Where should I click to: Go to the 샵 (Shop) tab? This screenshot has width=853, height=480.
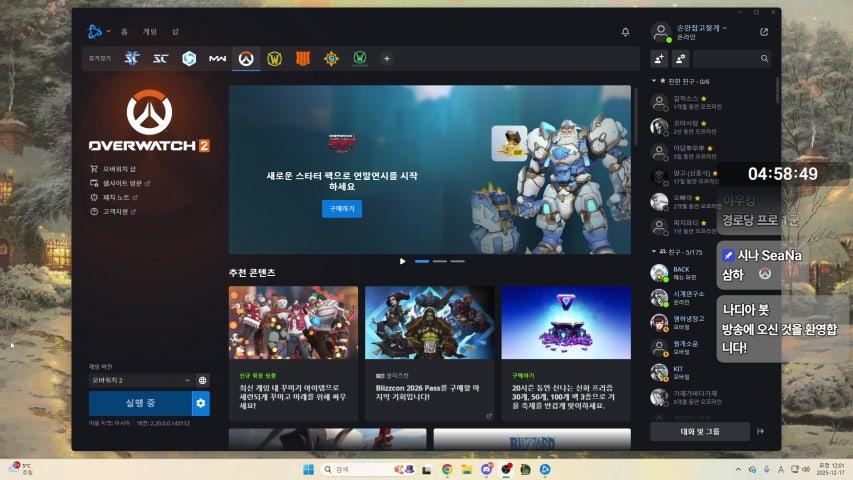click(x=175, y=32)
